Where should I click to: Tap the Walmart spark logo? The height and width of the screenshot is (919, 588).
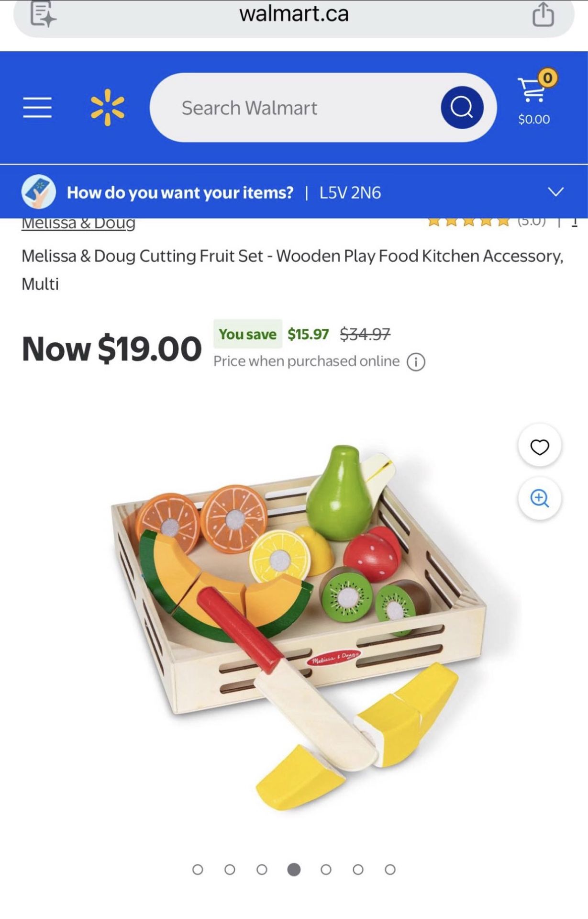[x=108, y=107]
